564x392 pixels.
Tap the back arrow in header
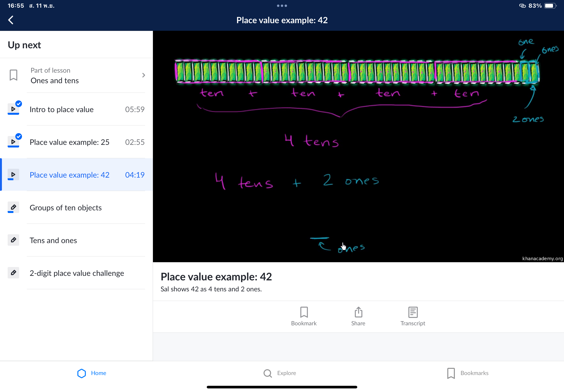point(11,20)
